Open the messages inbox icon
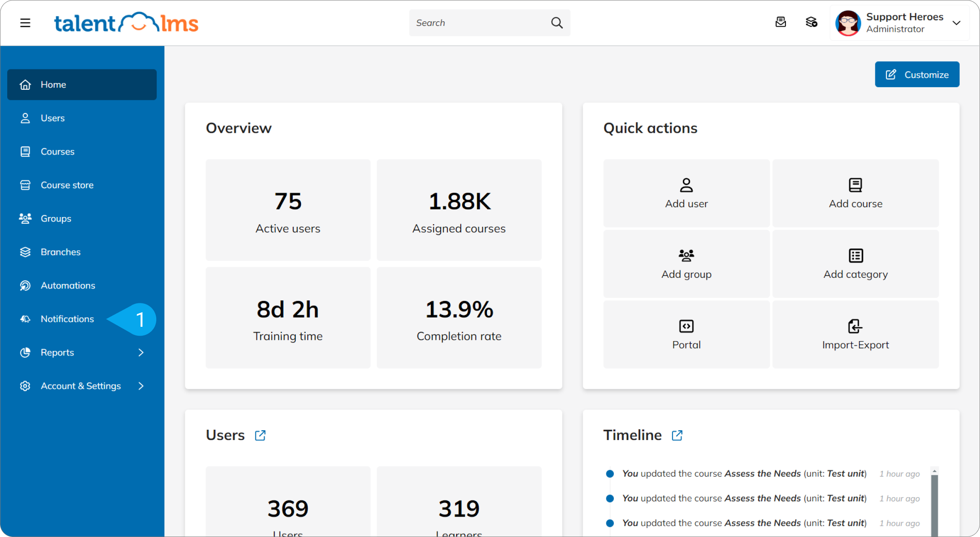Image resolution: width=980 pixels, height=537 pixels. 780,22
